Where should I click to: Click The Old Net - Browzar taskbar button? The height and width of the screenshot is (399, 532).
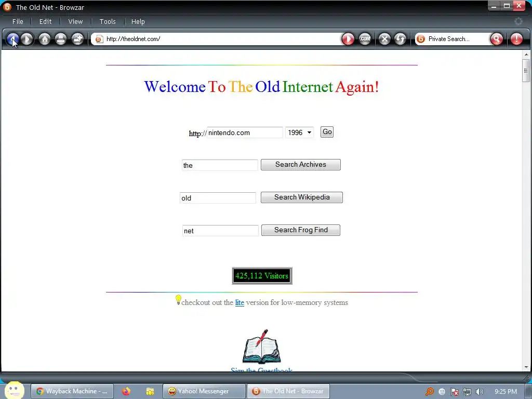[x=288, y=391]
